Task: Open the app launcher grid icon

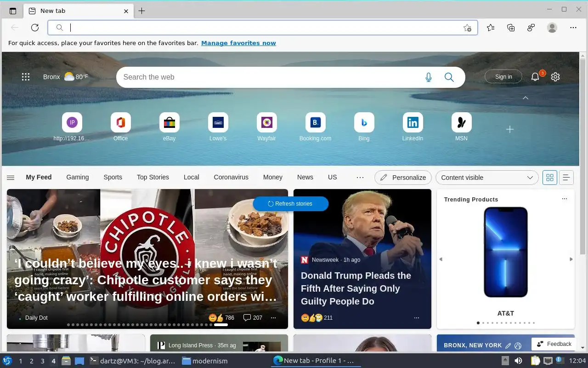Action: point(26,77)
